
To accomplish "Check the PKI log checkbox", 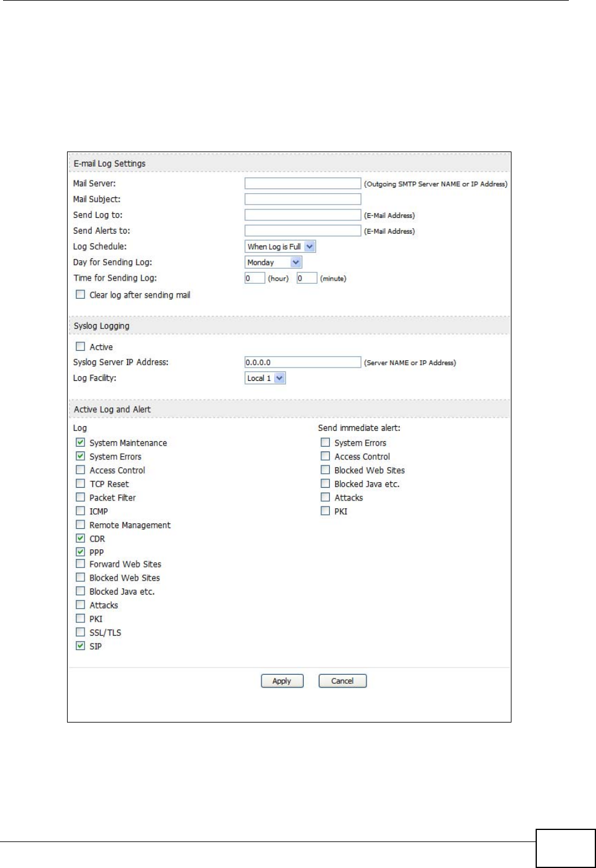I will tap(80, 619).
